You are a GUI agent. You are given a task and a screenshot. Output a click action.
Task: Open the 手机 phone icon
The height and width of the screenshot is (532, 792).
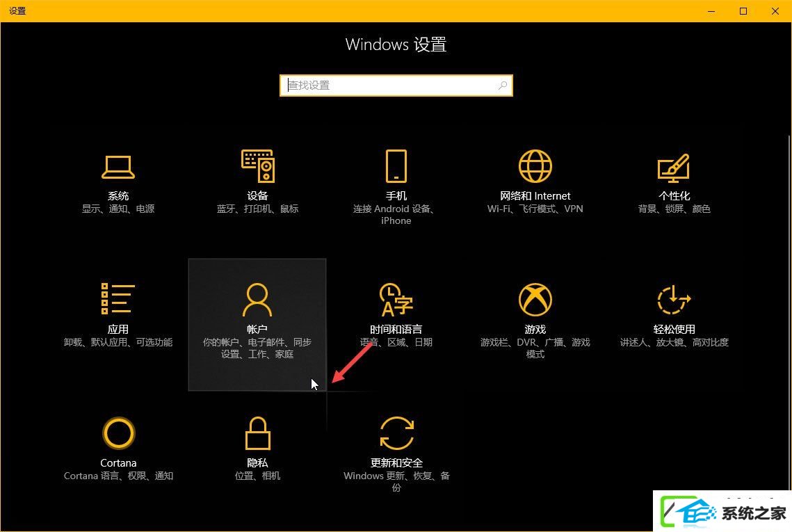pyautogui.click(x=396, y=166)
